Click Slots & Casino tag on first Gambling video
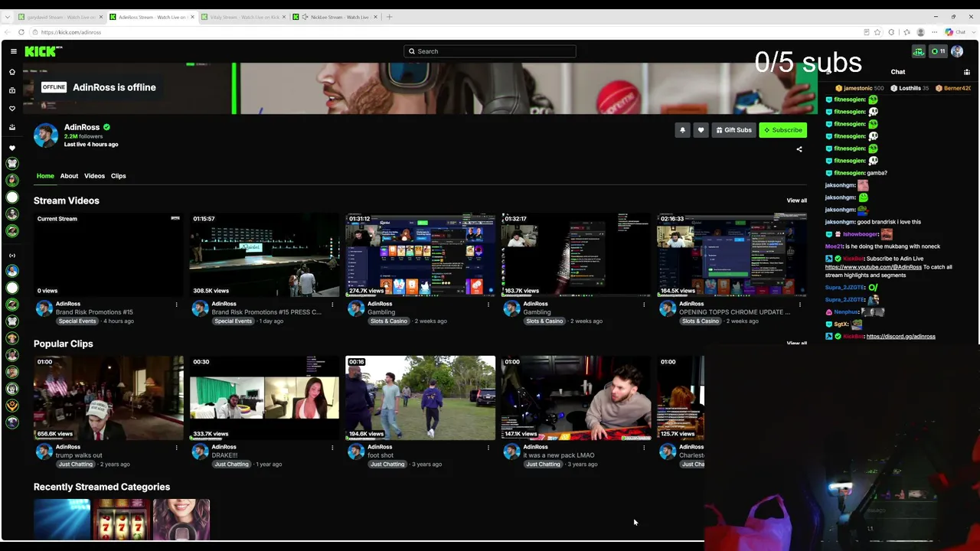 tap(388, 321)
